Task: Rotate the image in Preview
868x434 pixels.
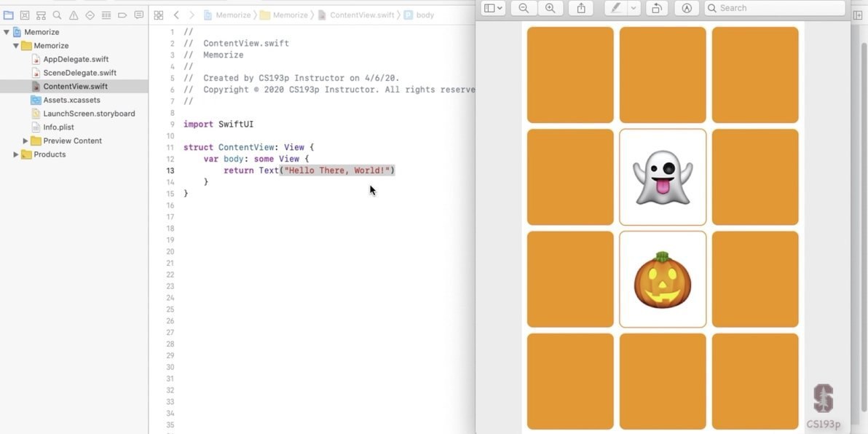Action: [657, 8]
